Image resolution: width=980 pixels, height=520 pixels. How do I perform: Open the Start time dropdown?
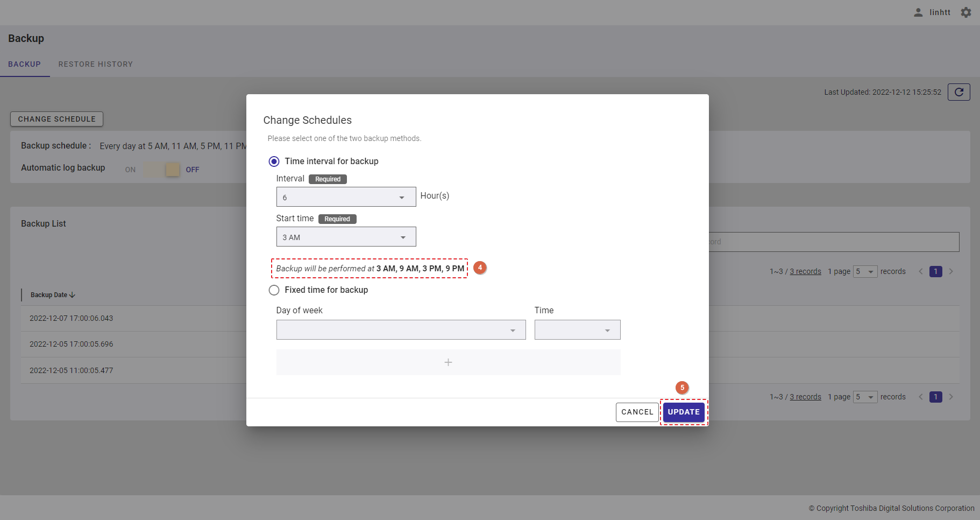tap(346, 237)
